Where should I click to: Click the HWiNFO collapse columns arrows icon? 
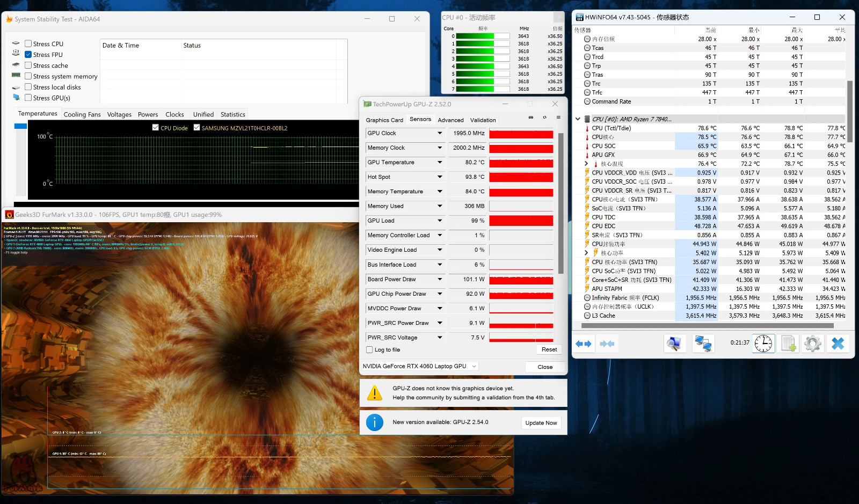607,344
